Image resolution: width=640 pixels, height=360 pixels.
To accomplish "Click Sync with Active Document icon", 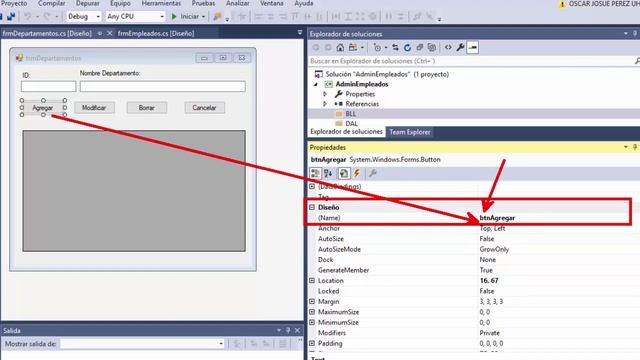I will (395, 47).
